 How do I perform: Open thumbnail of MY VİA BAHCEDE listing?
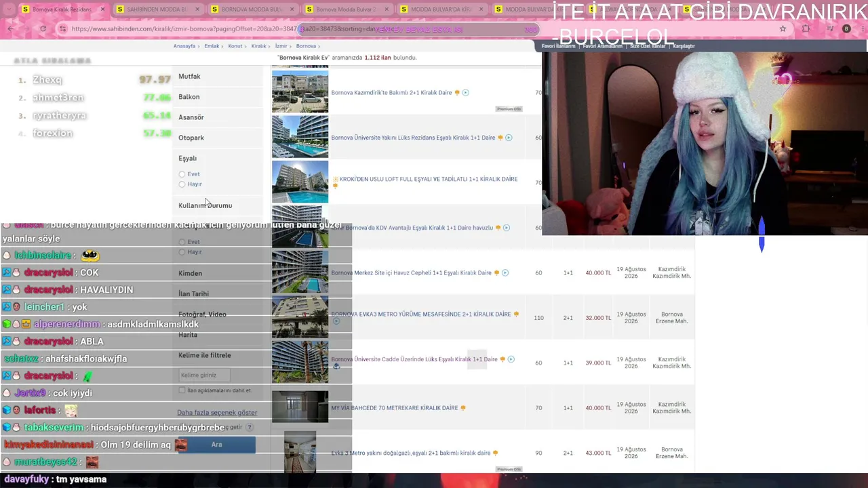pyautogui.click(x=300, y=407)
